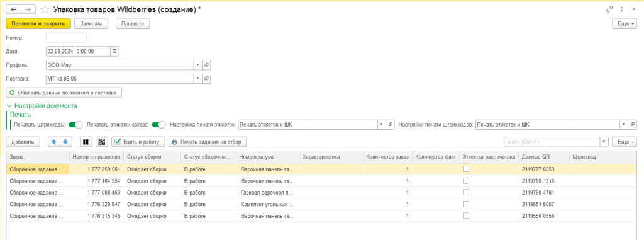The height and width of the screenshot is (240, 644).
Task: Click the Провести button
Action: 133,24
